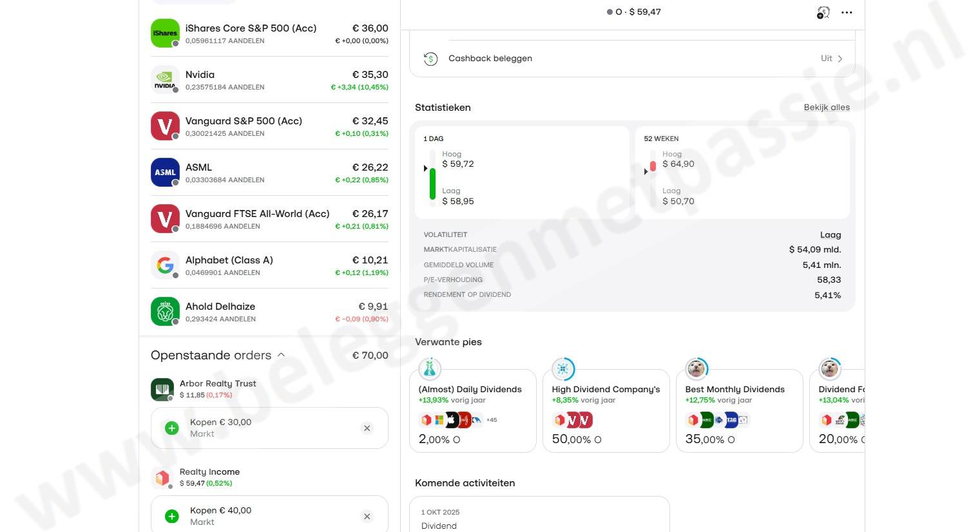Open the three-dot more options menu
This screenshot has height=532, width=980.
coord(847,12)
